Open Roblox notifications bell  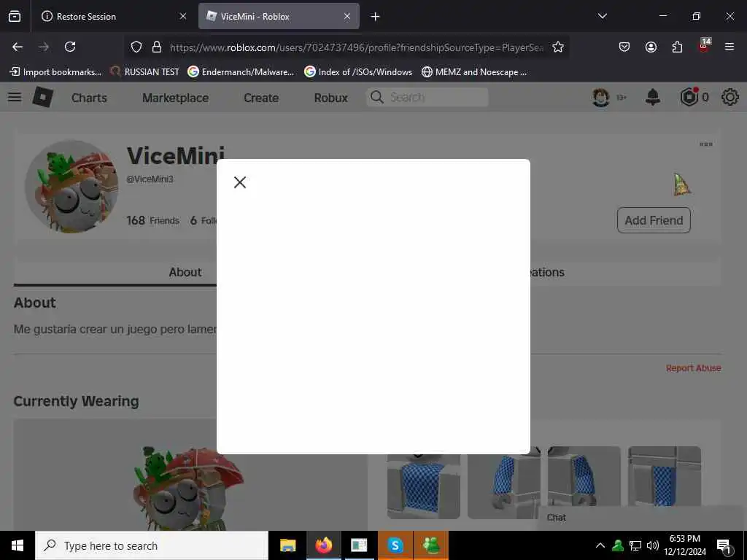click(x=653, y=97)
